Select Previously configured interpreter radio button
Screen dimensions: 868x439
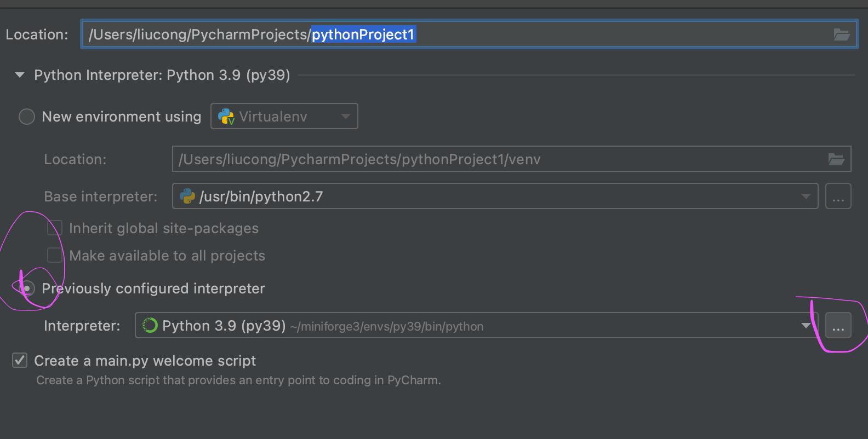(x=27, y=288)
